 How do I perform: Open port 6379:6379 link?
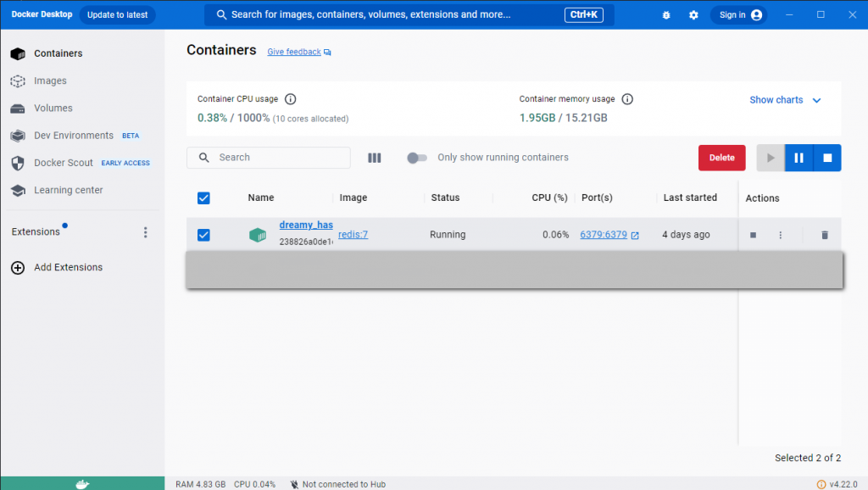pyautogui.click(x=604, y=235)
